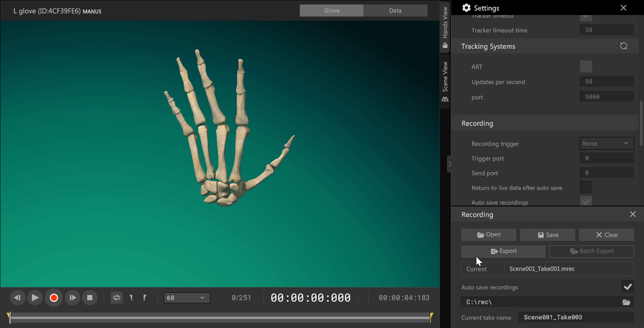Switch to the Data tab
This screenshot has width=644, height=328.
tap(395, 11)
